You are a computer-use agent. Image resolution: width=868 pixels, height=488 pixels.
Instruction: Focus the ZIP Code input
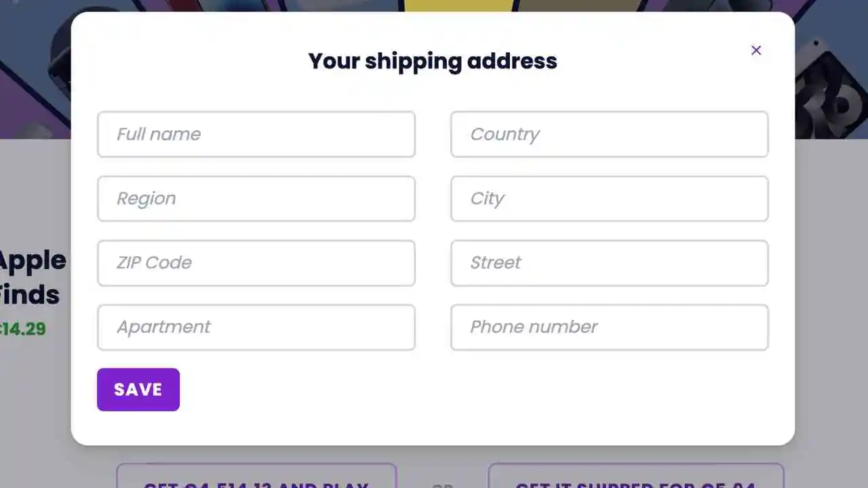tap(256, 263)
